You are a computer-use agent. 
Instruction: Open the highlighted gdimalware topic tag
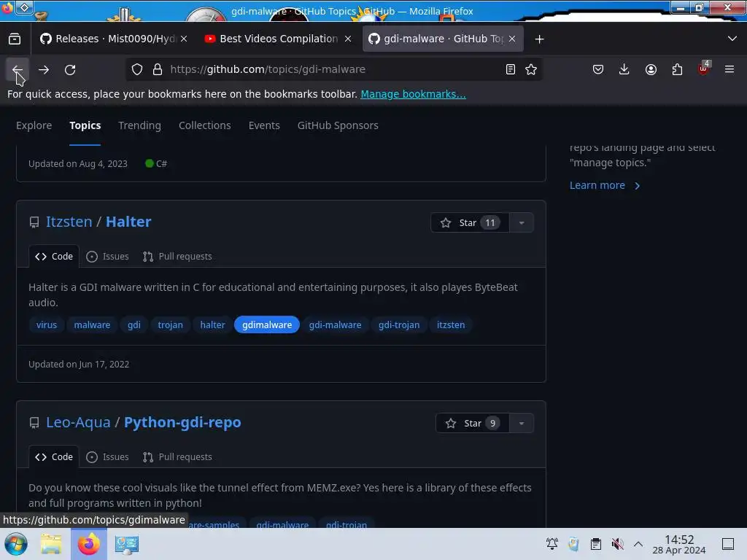click(267, 324)
